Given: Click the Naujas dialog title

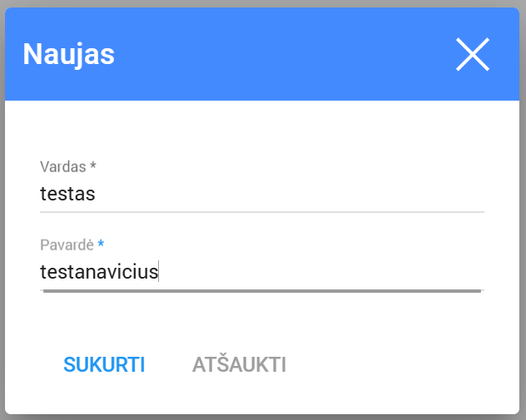Looking at the screenshot, I should pos(68,55).
